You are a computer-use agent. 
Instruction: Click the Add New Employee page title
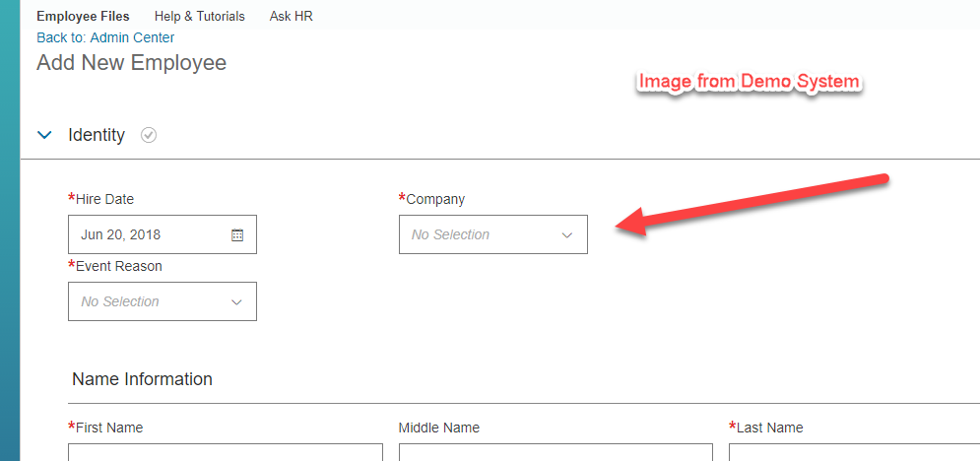(x=132, y=63)
